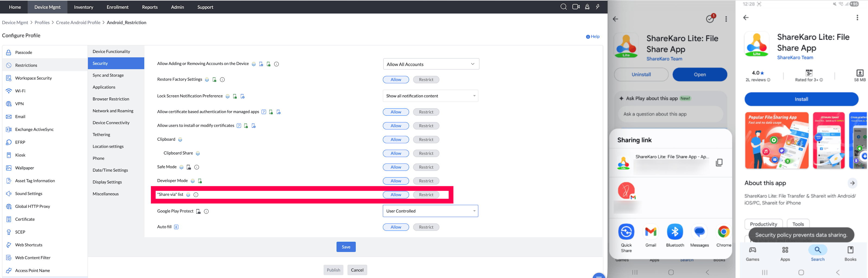868x278 pixels.
Task: Share via Bluetooth icon
Action: coord(675,232)
